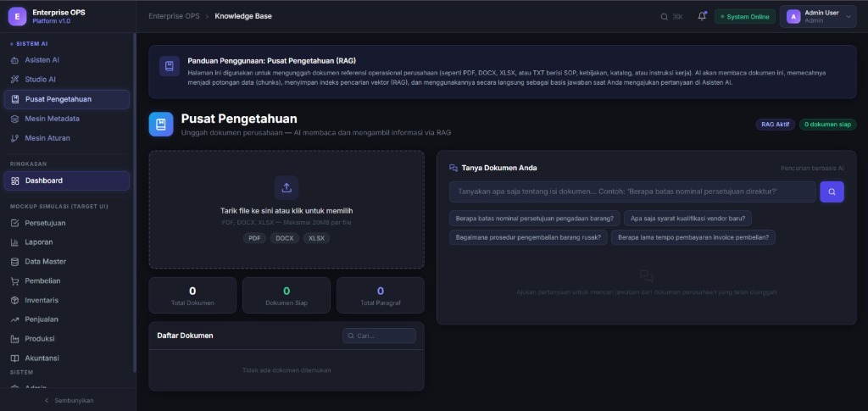Image resolution: width=868 pixels, height=411 pixels.
Task: Click the Penjualan trending icon
Action: tap(15, 319)
